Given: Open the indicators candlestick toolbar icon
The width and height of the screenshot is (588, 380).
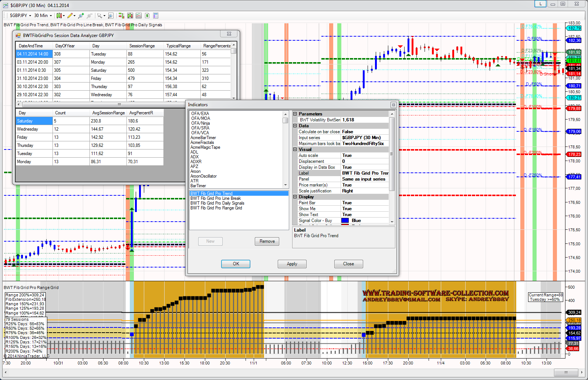Looking at the screenshot, I should click(130, 16).
